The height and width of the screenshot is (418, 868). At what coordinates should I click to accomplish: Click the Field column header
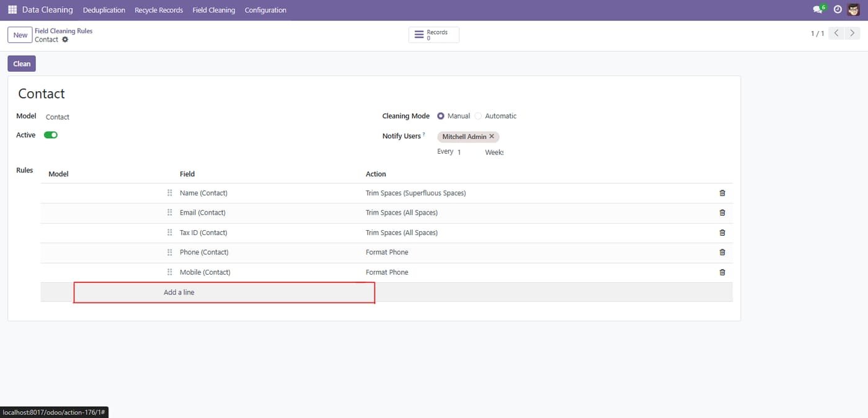(x=187, y=174)
